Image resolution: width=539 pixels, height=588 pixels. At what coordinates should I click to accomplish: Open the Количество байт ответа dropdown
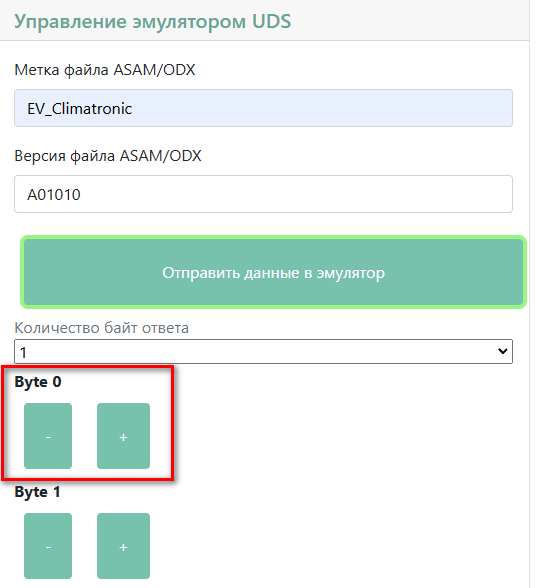(x=263, y=351)
